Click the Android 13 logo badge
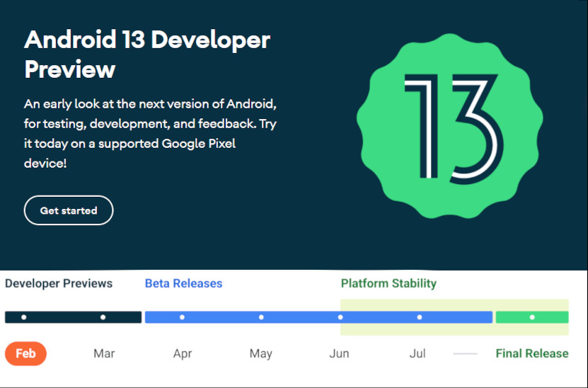 [449, 126]
